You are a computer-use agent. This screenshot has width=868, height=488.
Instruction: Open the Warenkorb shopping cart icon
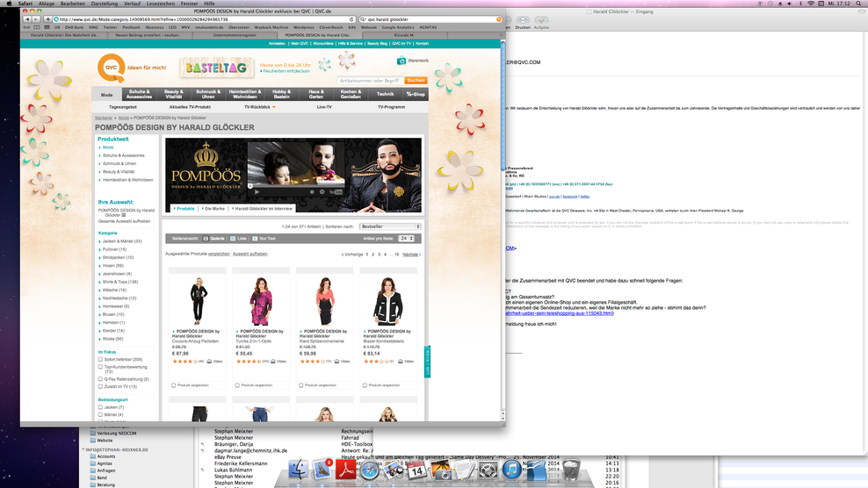401,61
